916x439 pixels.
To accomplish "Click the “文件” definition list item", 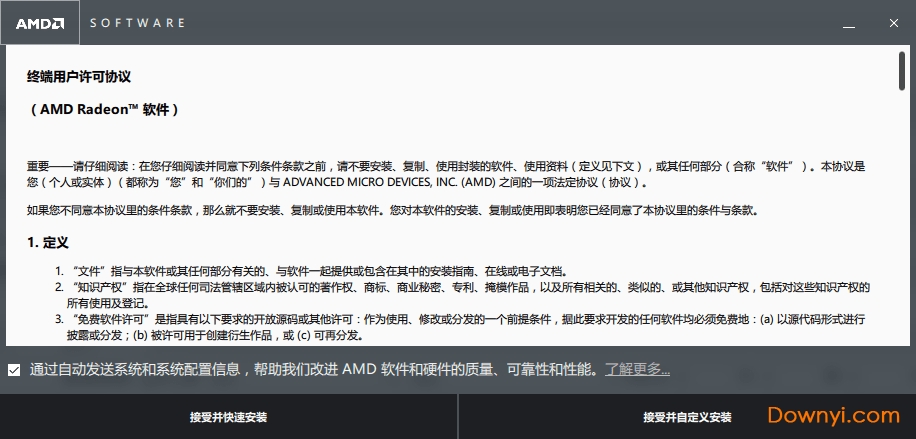I will pos(311,271).
